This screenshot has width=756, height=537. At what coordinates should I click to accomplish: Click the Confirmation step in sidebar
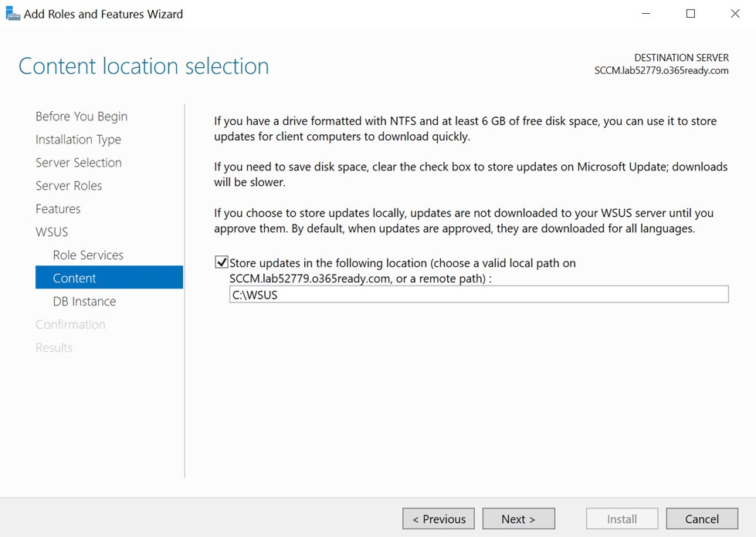coord(70,324)
